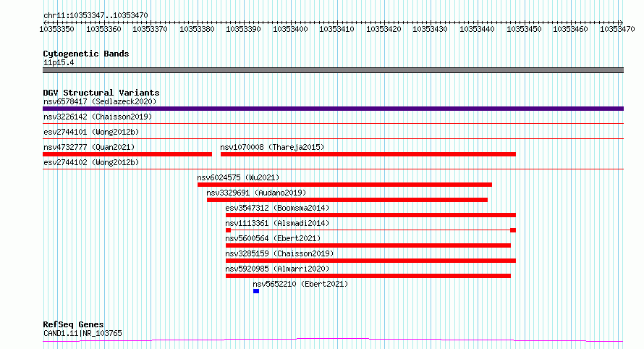Click the red nsv4732777 variant bar
Image resolution: width=644 pixels, height=349 pixels.
coord(127,154)
